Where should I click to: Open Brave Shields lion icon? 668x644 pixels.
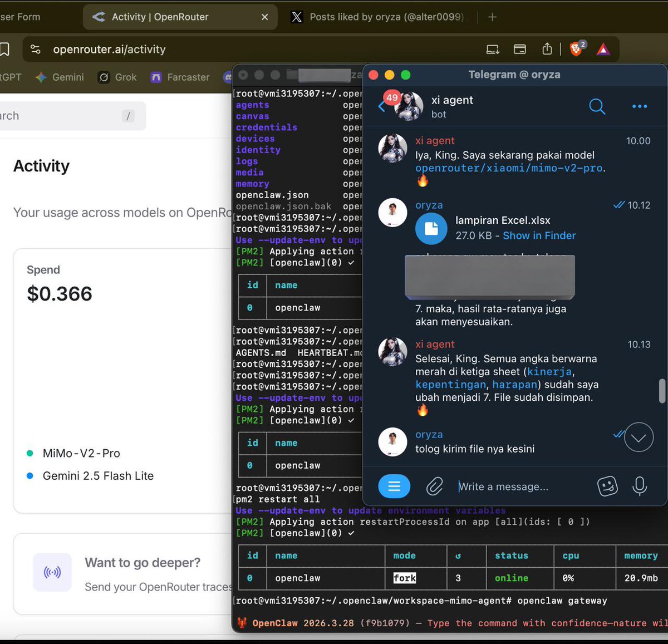(577, 49)
